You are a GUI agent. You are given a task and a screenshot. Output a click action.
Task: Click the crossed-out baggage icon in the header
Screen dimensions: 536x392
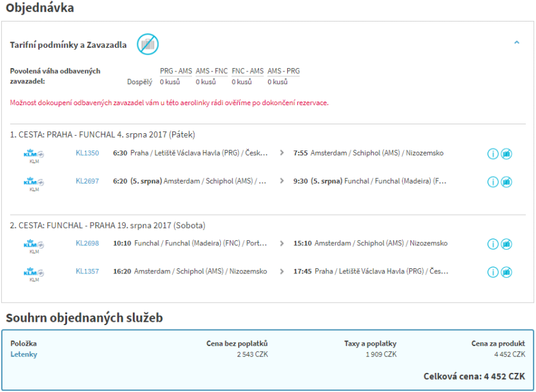click(148, 44)
